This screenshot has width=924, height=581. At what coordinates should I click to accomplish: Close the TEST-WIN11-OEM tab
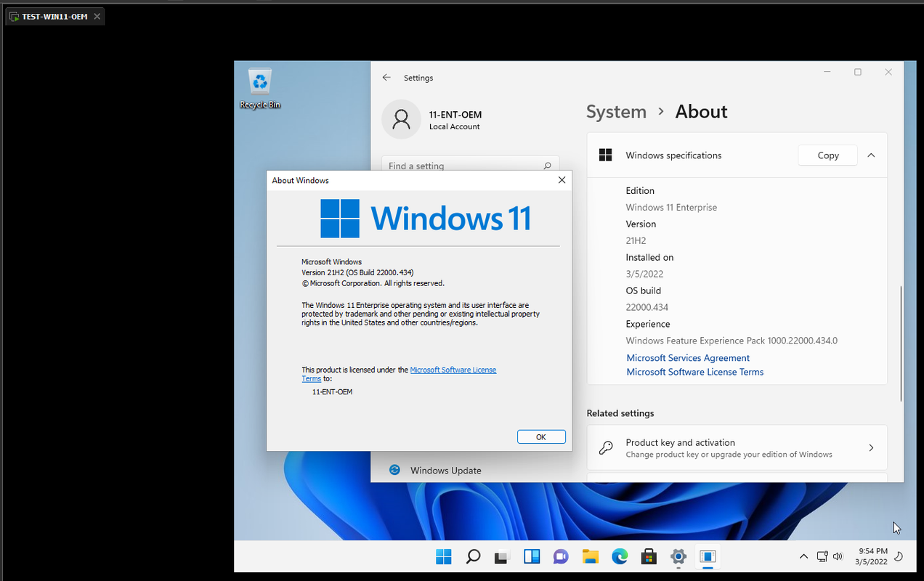tap(98, 16)
